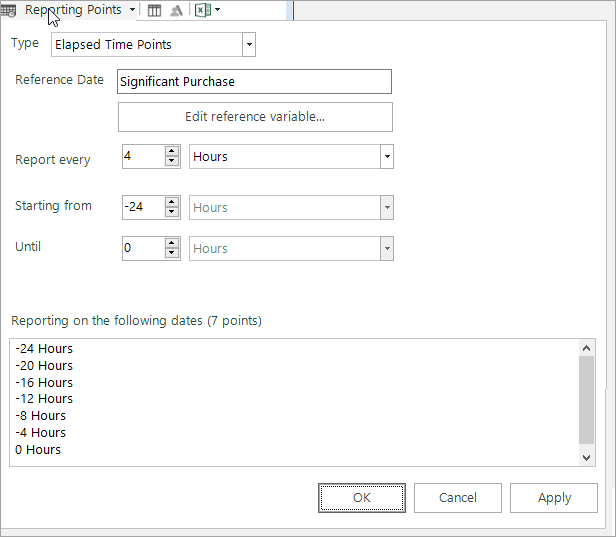The width and height of the screenshot is (616, 537).
Task: Click the Cancel button
Action: tap(458, 498)
